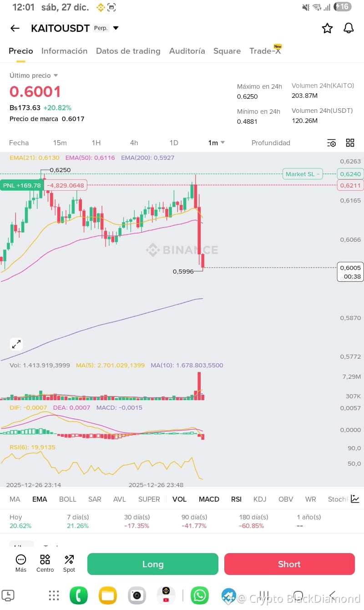
Task: Tap EMA(21) legend value
Action: 35,158
